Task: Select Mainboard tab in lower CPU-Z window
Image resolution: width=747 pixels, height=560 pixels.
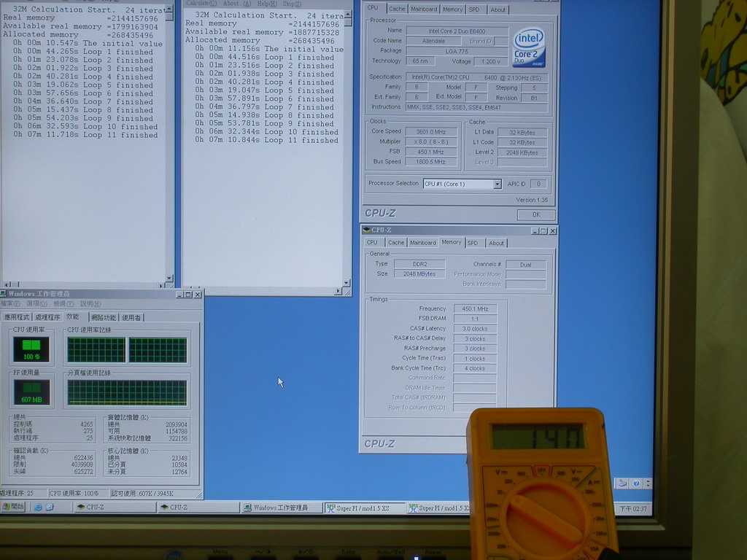Action: coord(422,243)
